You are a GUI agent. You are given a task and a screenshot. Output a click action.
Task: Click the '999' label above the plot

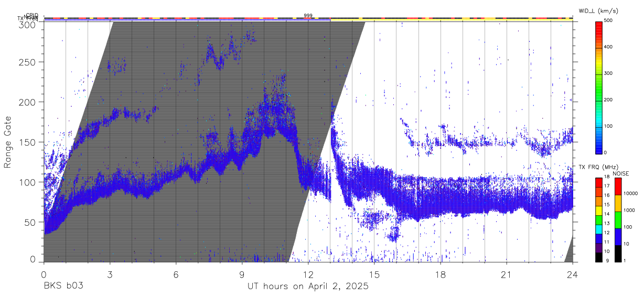click(x=308, y=15)
